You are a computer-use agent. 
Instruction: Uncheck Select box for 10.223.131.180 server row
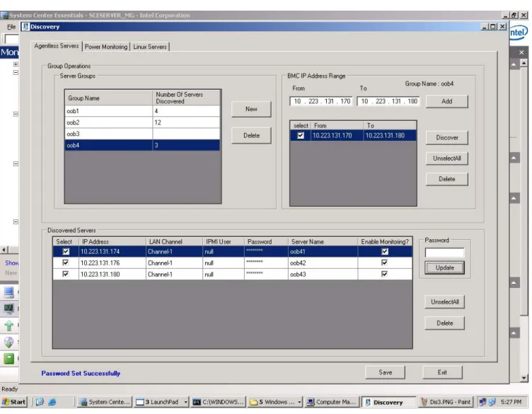click(66, 274)
